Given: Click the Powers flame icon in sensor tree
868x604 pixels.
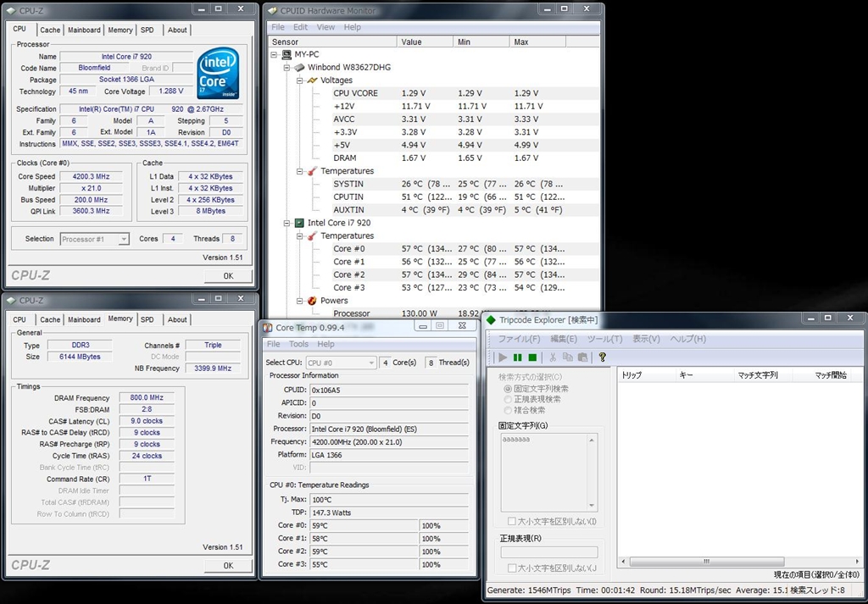Looking at the screenshot, I should click(312, 301).
